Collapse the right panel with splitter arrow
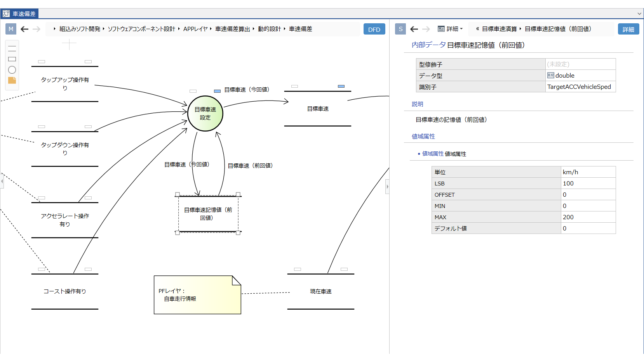Image resolution: width=644 pixels, height=362 pixels. (x=387, y=187)
